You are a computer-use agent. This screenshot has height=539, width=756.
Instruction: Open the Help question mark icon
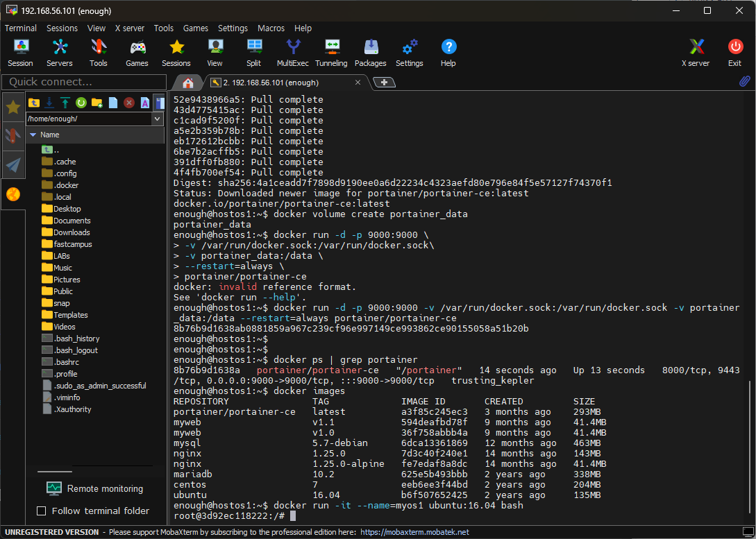(x=448, y=53)
